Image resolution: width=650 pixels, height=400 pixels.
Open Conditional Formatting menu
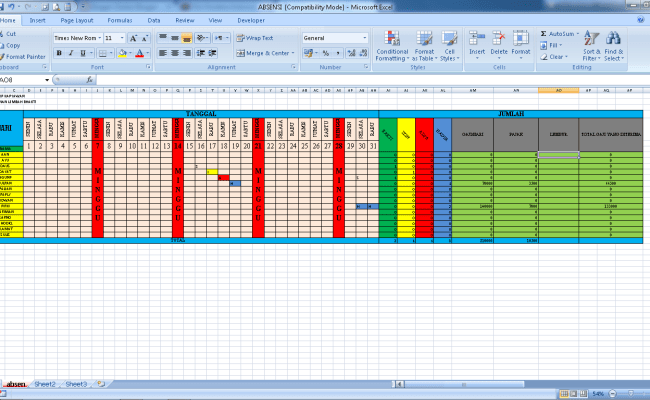[x=391, y=43]
